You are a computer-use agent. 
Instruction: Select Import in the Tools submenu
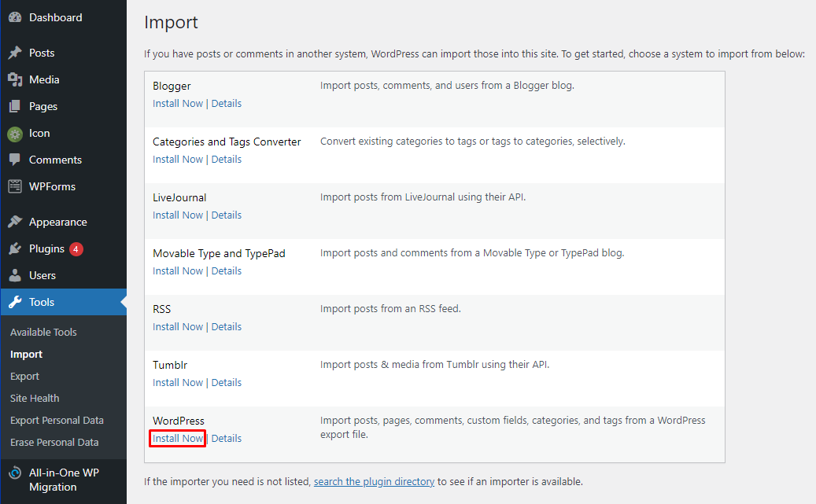pos(26,354)
